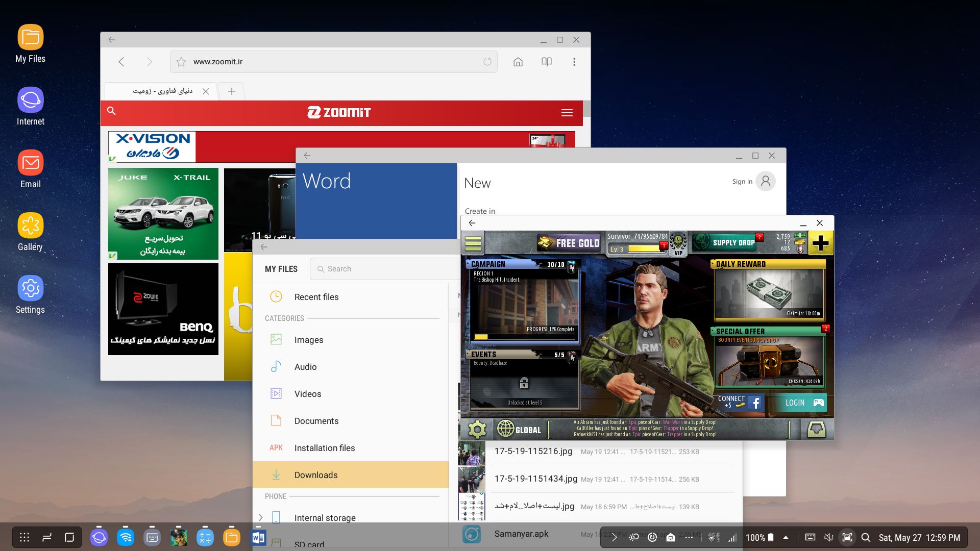This screenshot has width=980, height=551.
Task: Go back in the browser toolbar
Action: [121, 62]
